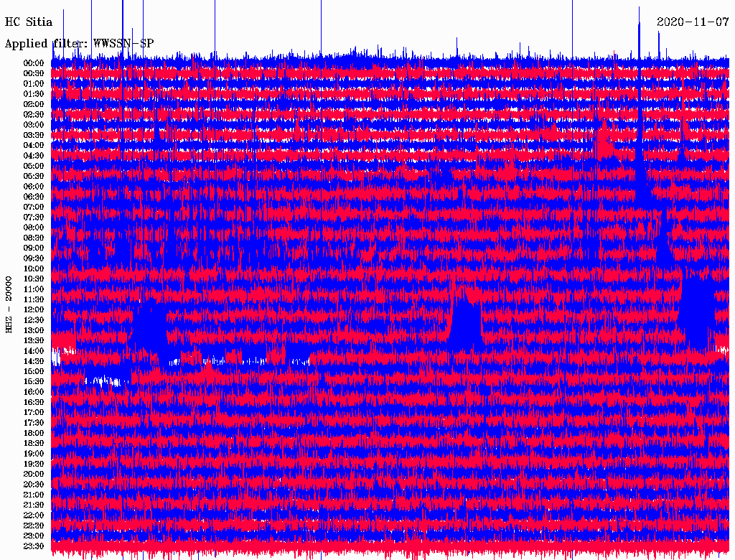Select the 14:30 time label
The height and width of the screenshot is (560, 735).
(x=34, y=362)
